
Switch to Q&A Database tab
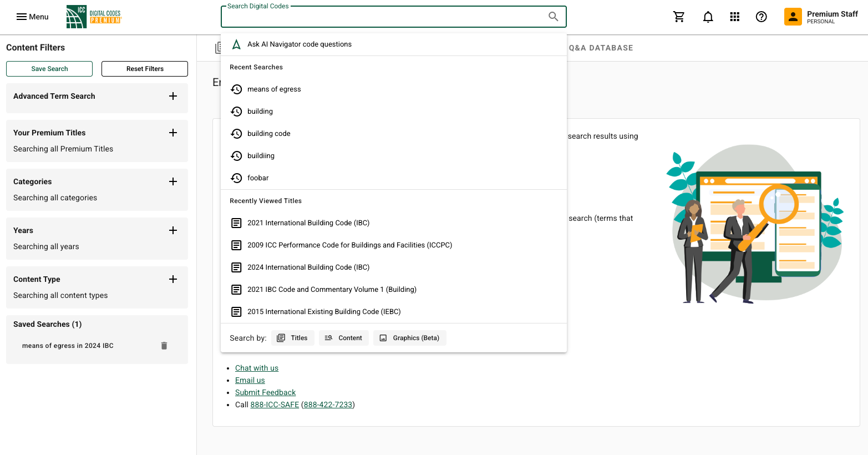601,48
